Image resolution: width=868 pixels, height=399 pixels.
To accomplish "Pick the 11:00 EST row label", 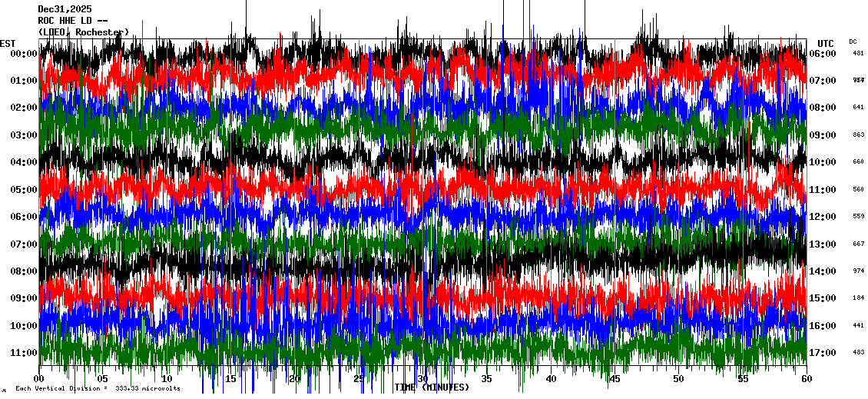I will tap(24, 353).
